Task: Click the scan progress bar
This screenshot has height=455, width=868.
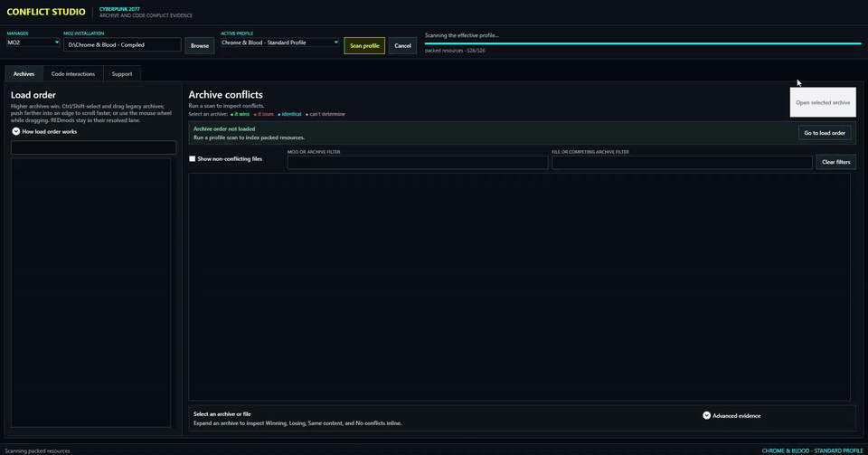Action: tap(643, 43)
